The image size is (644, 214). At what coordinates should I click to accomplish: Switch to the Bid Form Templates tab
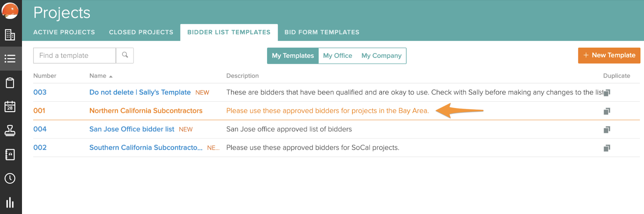pos(322,32)
